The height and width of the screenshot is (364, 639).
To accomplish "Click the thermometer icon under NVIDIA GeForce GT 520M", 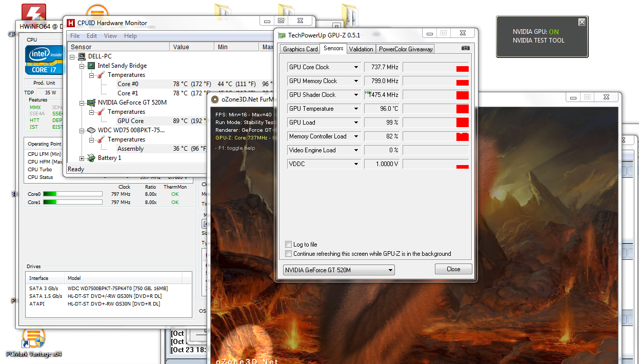I will 101,112.
